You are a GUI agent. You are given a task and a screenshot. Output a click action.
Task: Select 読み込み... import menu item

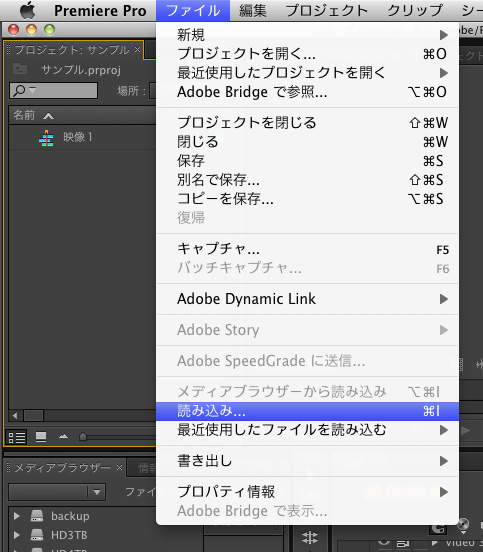tap(307, 411)
